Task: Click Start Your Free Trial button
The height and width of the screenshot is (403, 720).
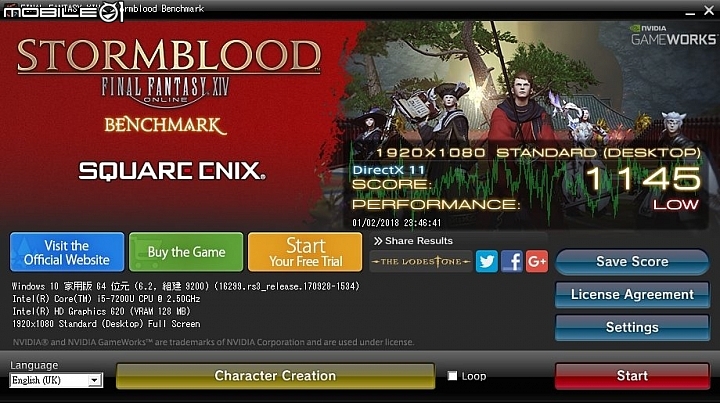Action: point(305,252)
